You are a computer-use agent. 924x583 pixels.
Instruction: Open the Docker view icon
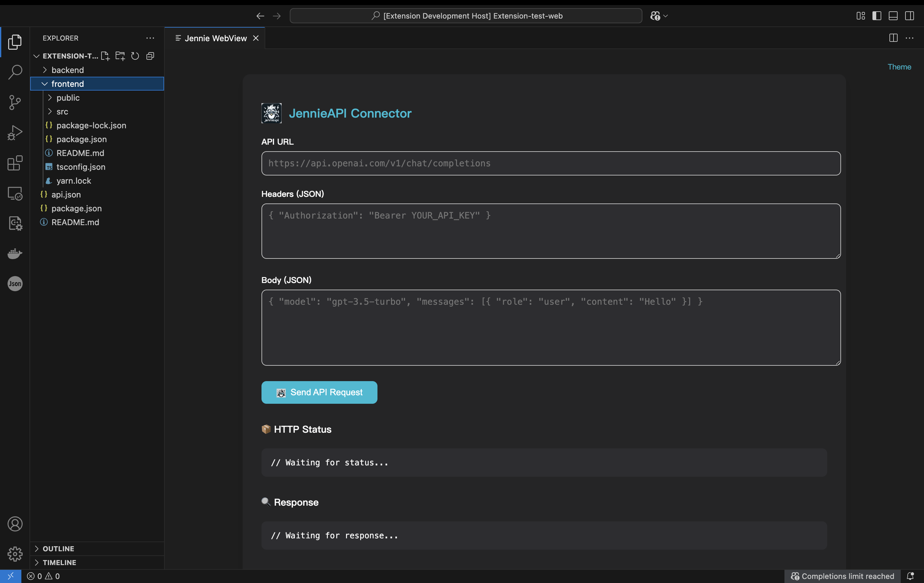coord(15,253)
